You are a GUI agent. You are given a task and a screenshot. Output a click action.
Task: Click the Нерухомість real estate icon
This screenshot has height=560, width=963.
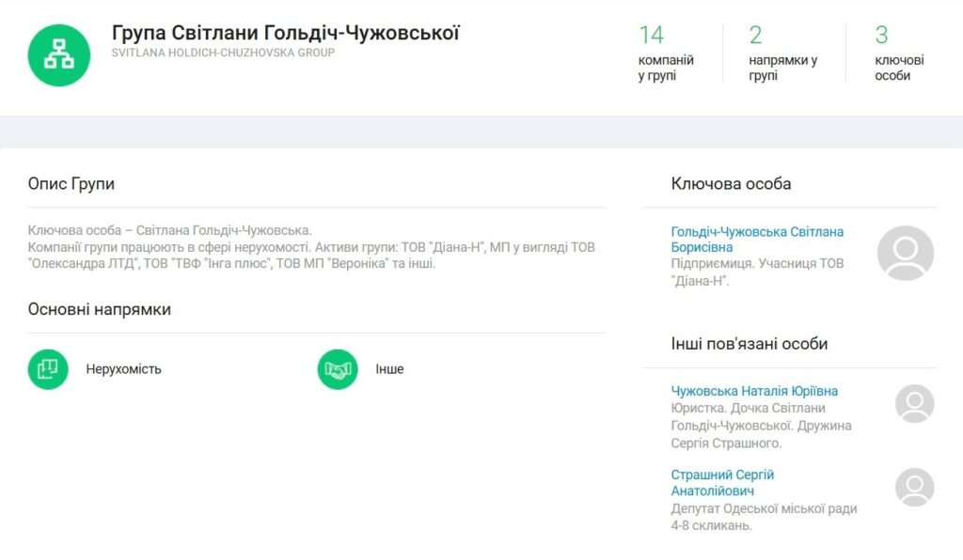click(x=48, y=369)
